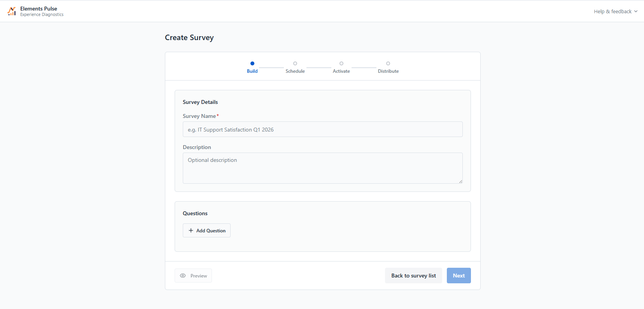Expand the Help & feedback chevron

tap(636, 11)
